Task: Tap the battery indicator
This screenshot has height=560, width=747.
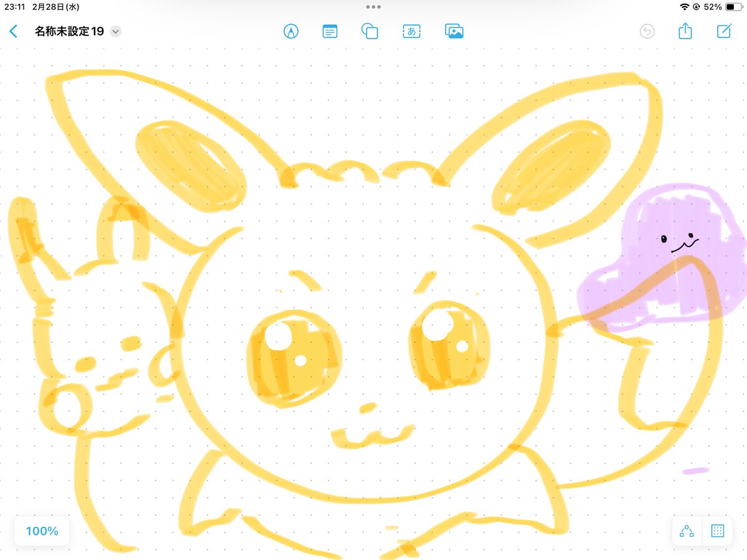Action: tap(733, 7)
